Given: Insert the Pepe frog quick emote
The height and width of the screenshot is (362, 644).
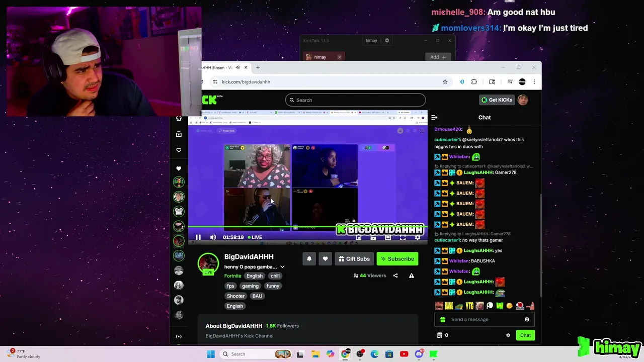Looking at the screenshot, I should 459,306.
